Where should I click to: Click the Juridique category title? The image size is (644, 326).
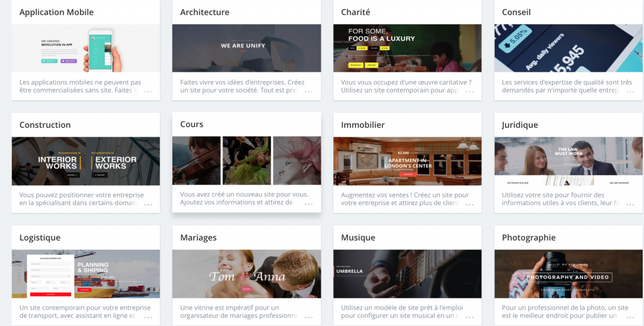click(519, 125)
